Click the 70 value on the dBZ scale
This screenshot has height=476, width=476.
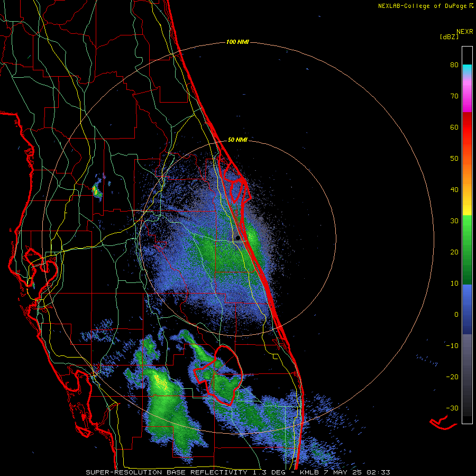pyautogui.click(x=454, y=96)
